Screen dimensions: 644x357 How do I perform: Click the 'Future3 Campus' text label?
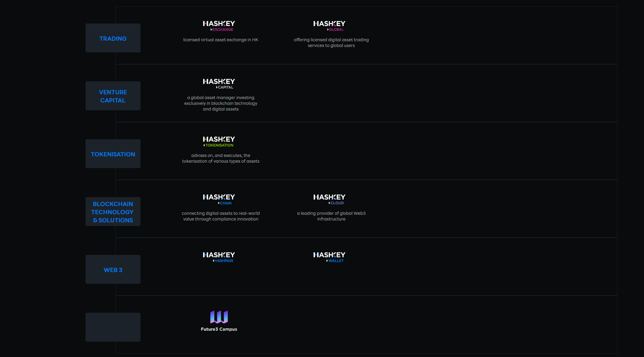[x=219, y=329]
